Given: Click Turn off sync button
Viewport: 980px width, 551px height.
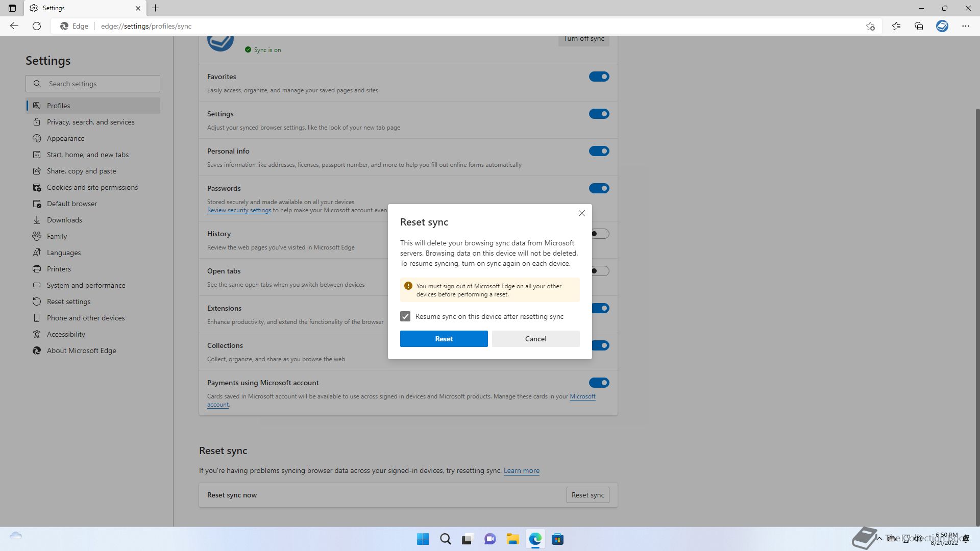Looking at the screenshot, I should [x=584, y=40].
